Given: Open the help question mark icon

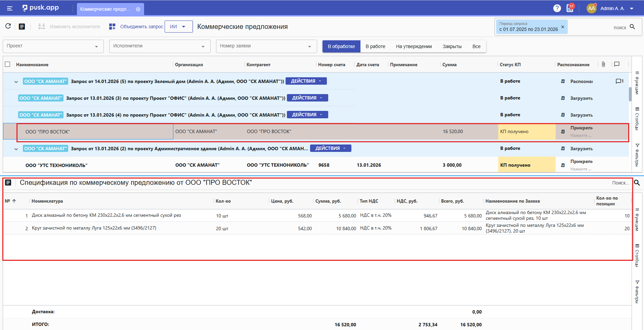Looking at the screenshot, I should pyautogui.click(x=557, y=8).
